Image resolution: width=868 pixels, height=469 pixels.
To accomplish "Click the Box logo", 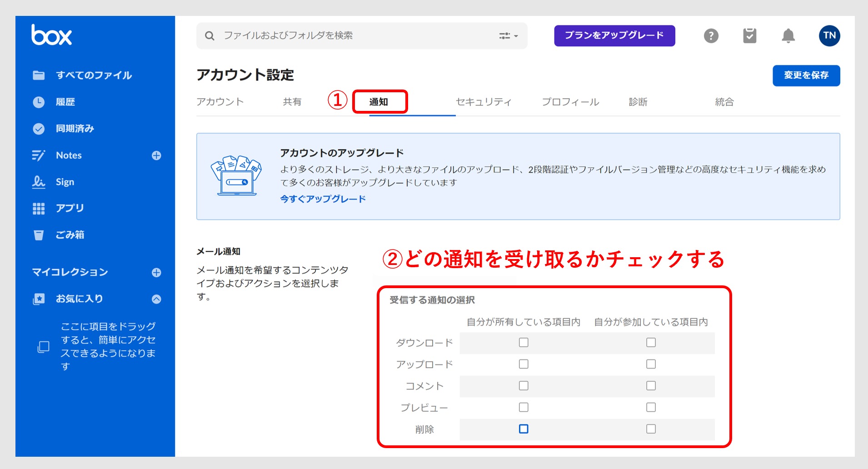I will (51, 35).
